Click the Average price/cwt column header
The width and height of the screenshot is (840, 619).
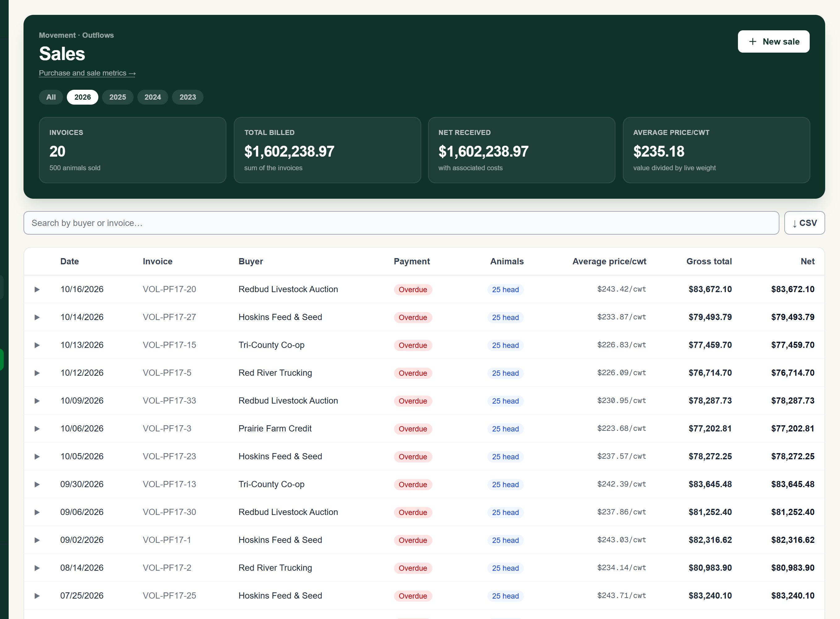(609, 261)
